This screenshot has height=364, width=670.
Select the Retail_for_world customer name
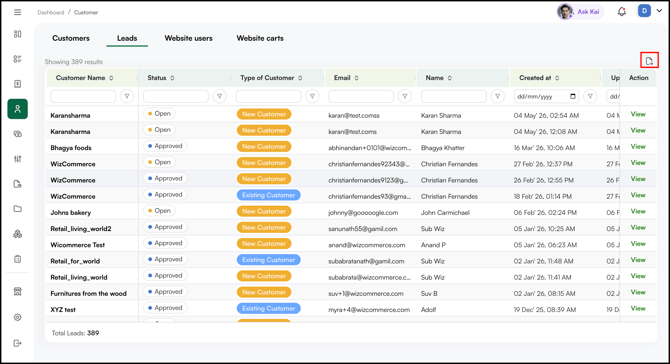(75, 261)
